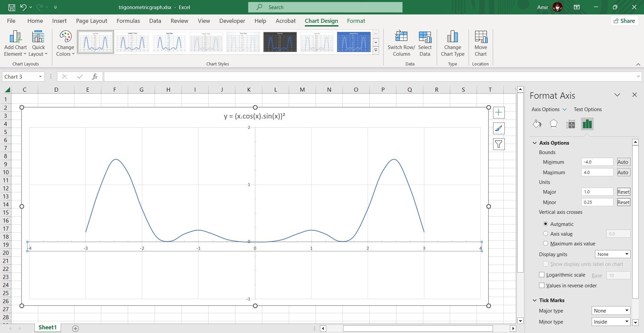Image resolution: width=644 pixels, height=333 pixels.
Task: Click the Save icon in title bar
Action: pos(11,7)
